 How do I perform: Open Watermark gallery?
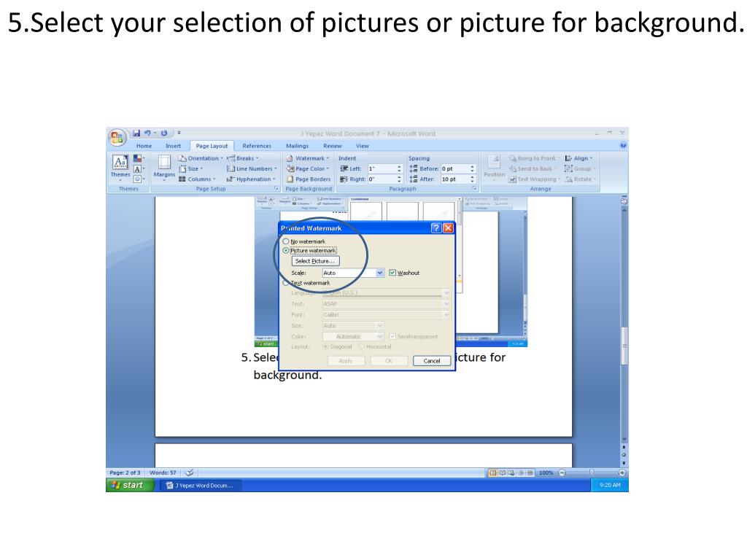click(308, 158)
